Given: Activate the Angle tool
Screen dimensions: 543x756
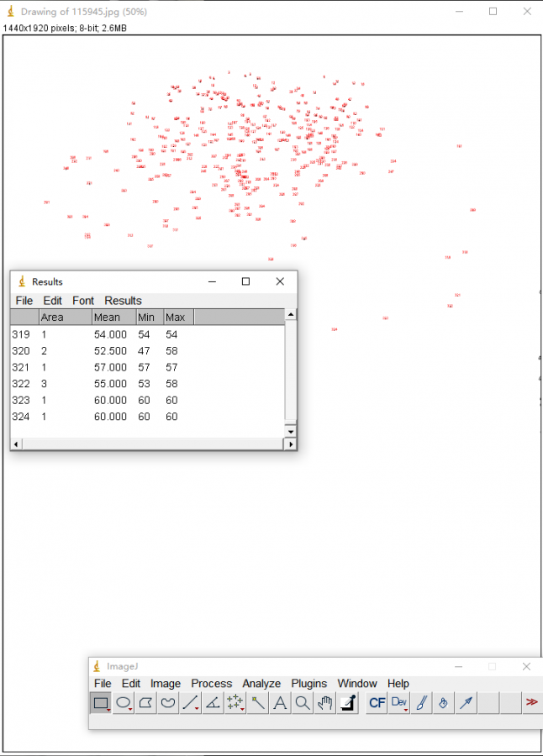Looking at the screenshot, I should (214, 703).
